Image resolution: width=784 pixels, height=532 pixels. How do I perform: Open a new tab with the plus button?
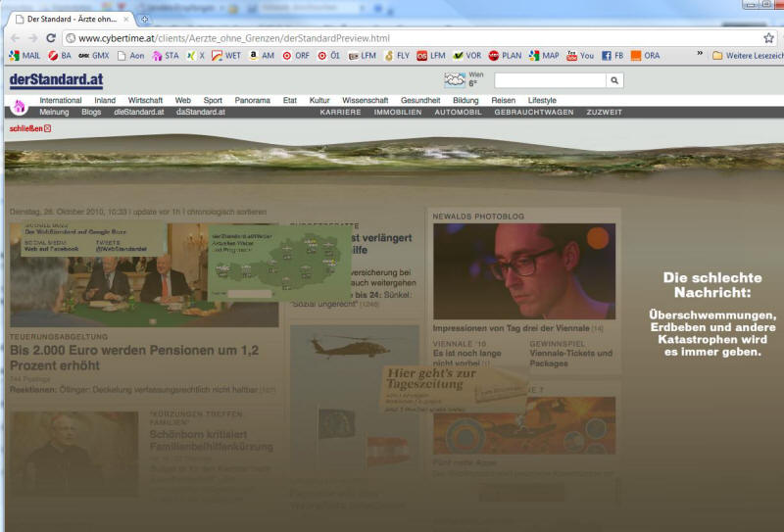pos(144,19)
